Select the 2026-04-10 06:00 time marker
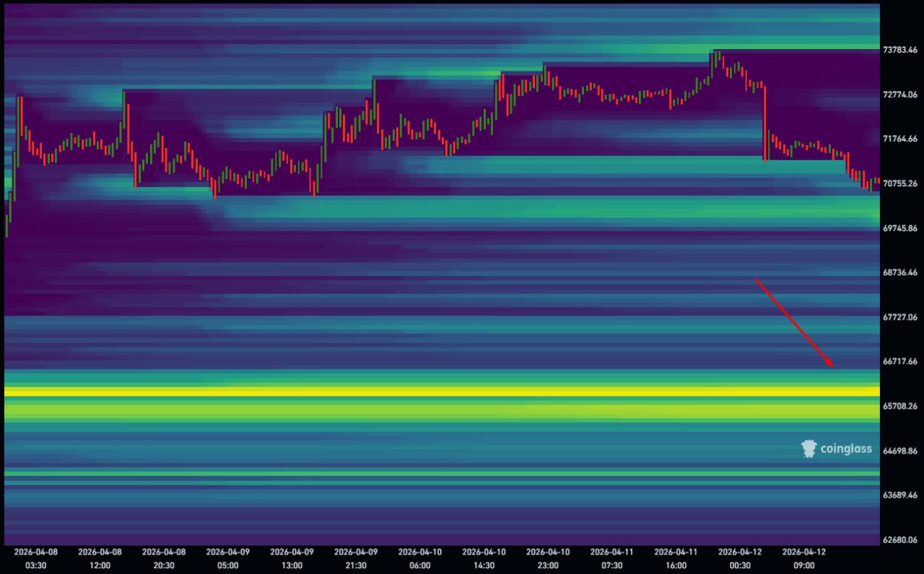This screenshot has height=574, width=924. [x=419, y=558]
